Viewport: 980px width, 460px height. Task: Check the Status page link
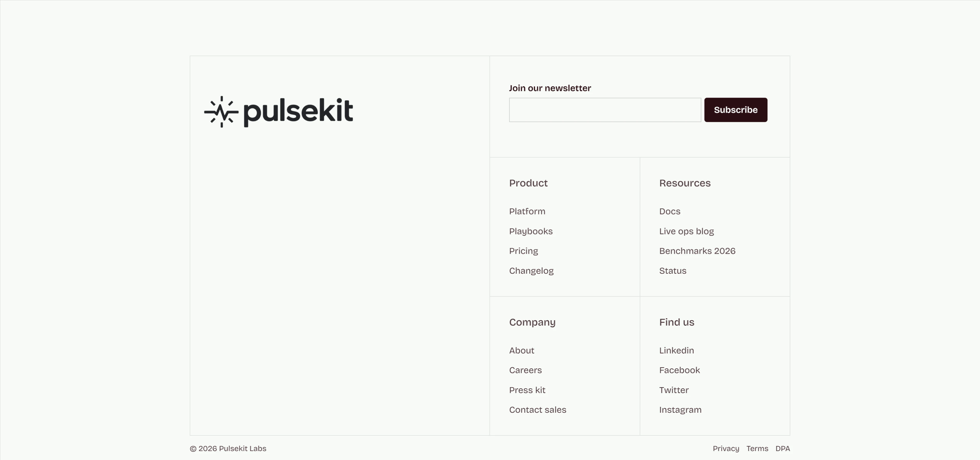tap(673, 271)
